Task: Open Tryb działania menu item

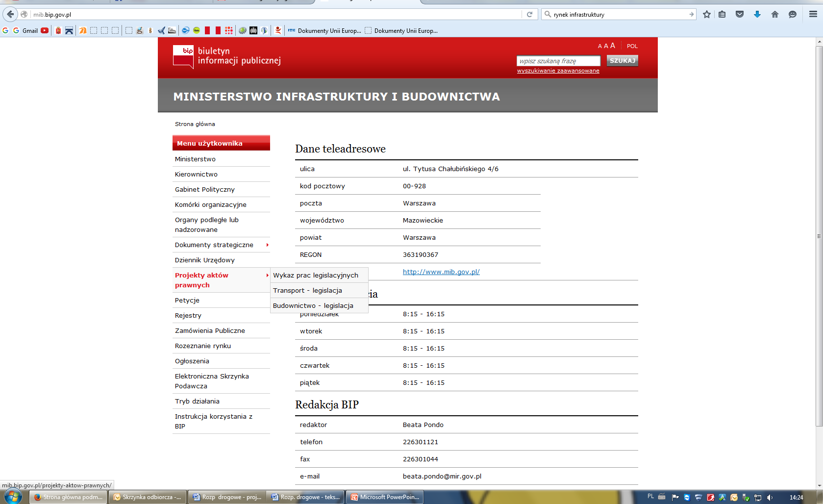Action: [x=221, y=401]
